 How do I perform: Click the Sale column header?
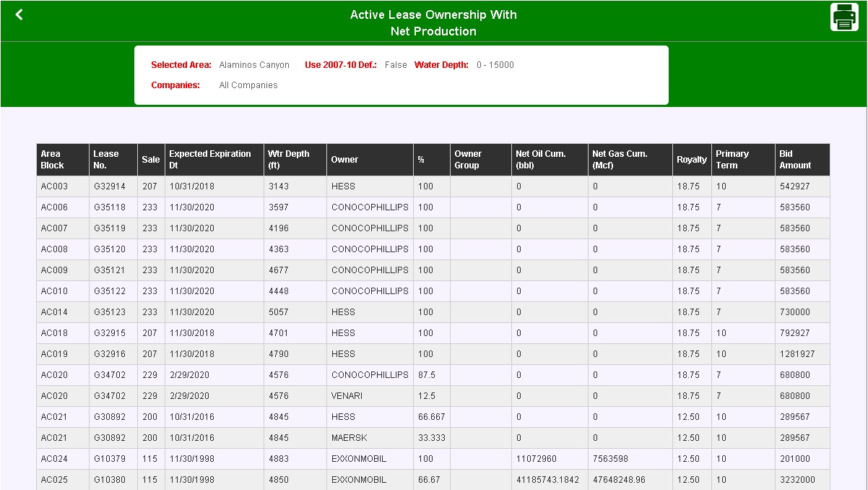coord(151,160)
